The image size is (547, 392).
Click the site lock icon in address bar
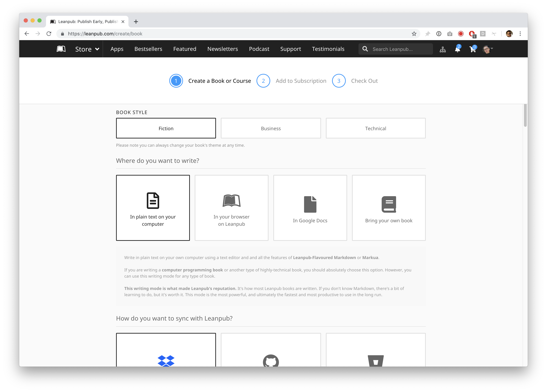[x=62, y=34]
